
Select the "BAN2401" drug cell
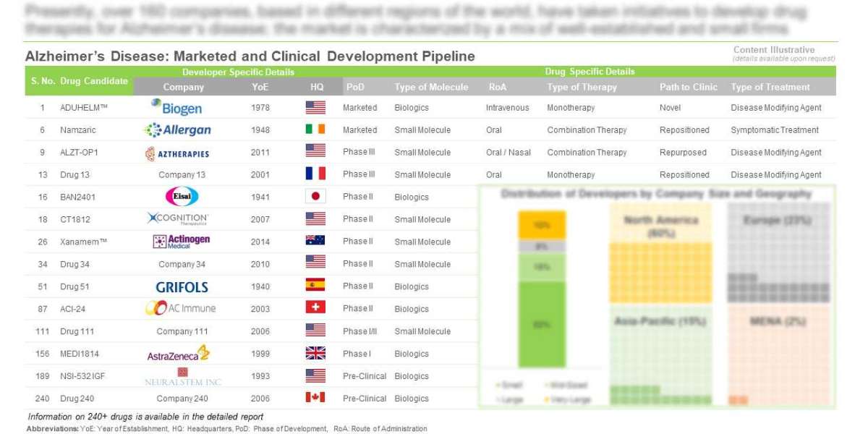tap(78, 197)
